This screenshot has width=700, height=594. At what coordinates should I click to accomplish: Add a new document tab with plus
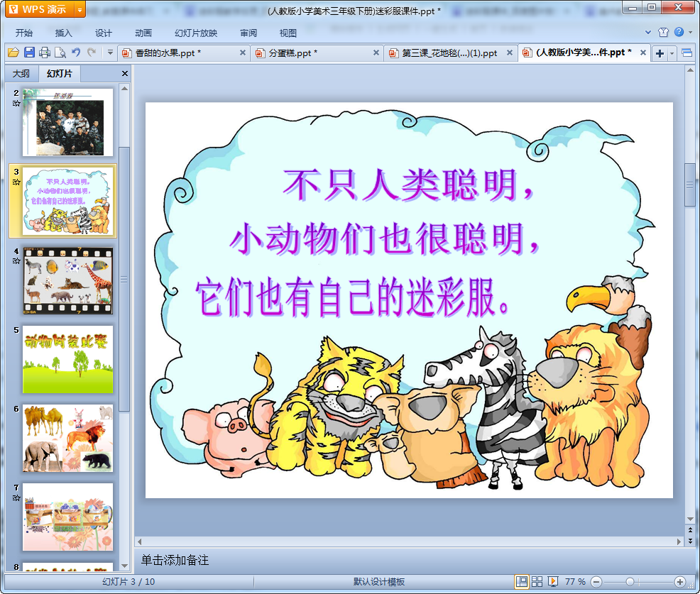pyautogui.click(x=660, y=53)
